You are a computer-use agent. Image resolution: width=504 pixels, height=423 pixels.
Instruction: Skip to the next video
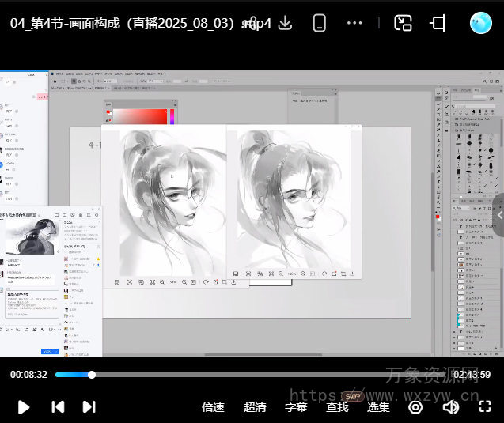tap(89, 407)
